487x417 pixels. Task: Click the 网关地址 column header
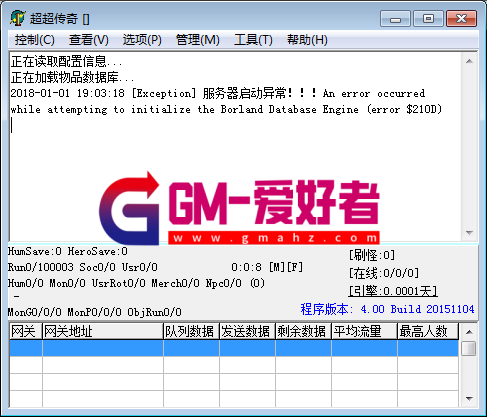tap(103, 331)
